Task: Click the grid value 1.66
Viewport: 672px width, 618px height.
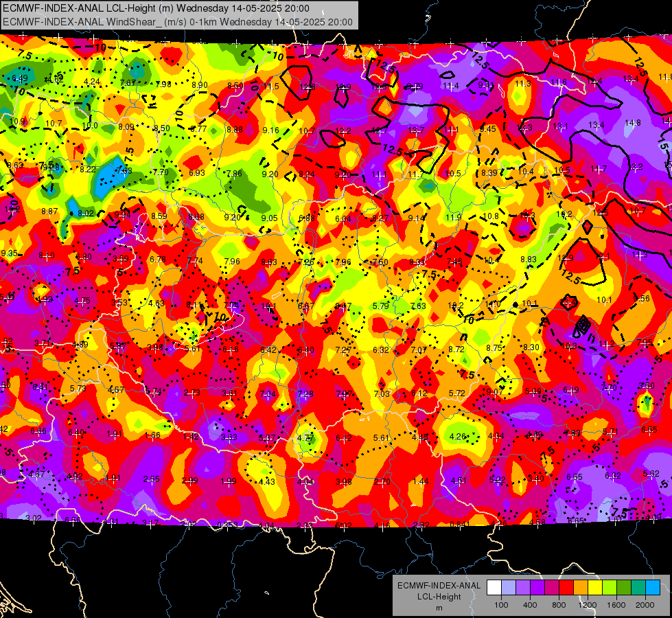Action: point(152,435)
